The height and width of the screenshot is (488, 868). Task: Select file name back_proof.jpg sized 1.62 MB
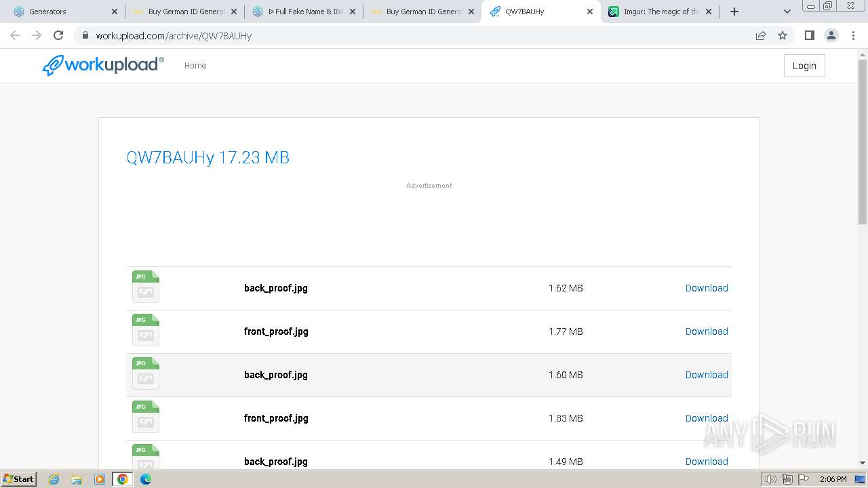pyautogui.click(x=276, y=288)
